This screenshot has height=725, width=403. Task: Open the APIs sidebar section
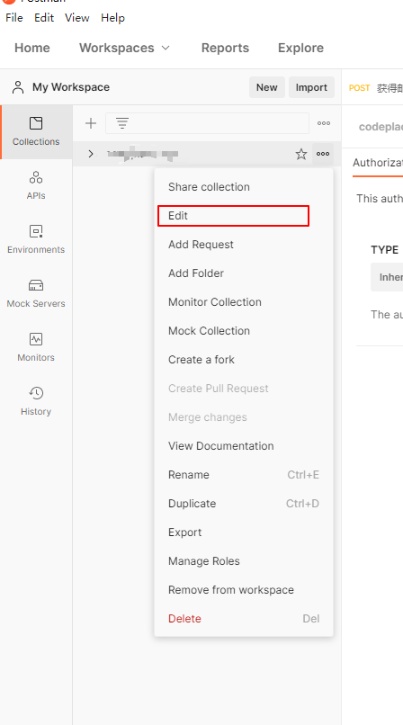[36, 185]
